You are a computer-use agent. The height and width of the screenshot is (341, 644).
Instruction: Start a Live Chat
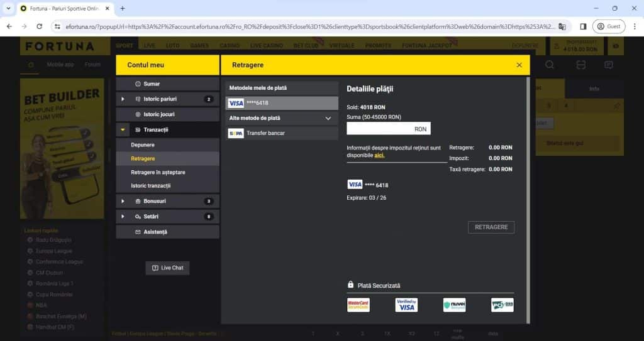point(167,268)
